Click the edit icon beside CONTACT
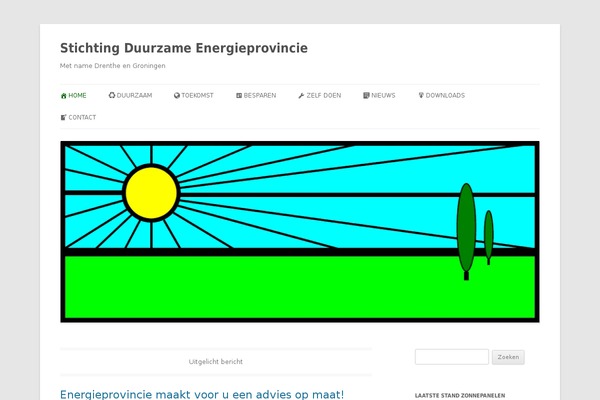The width and height of the screenshot is (600, 400). coord(64,118)
